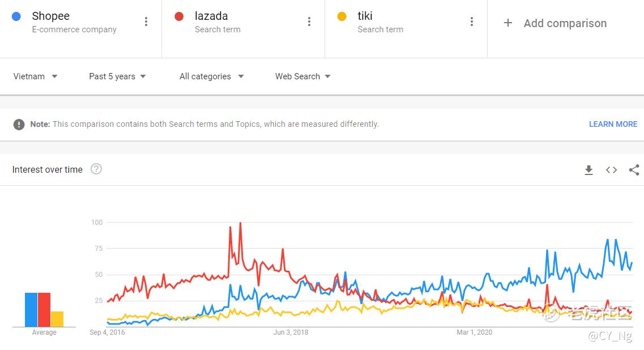Change the Web Search type dropdown
This screenshot has height=350, width=644.
point(302,76)
